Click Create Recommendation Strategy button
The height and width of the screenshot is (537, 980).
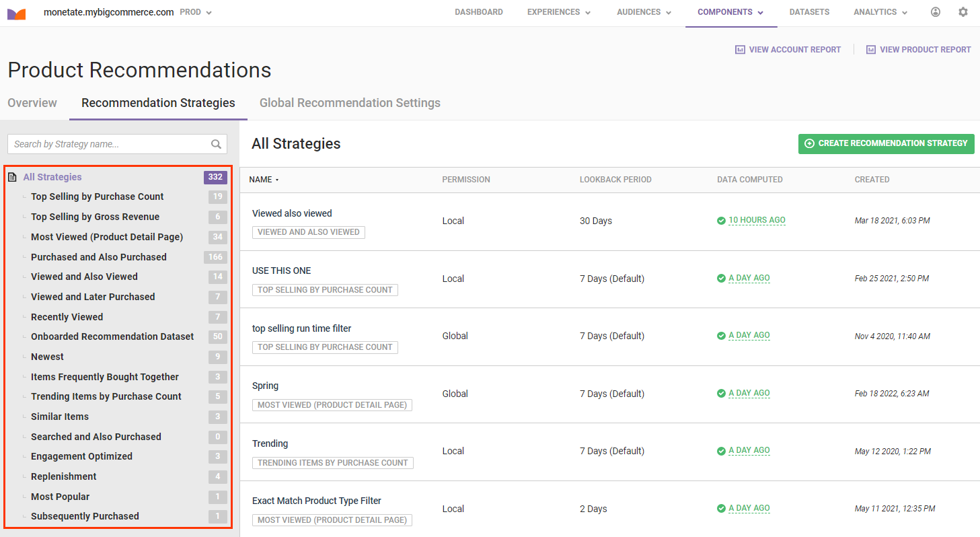pos(886,143)
